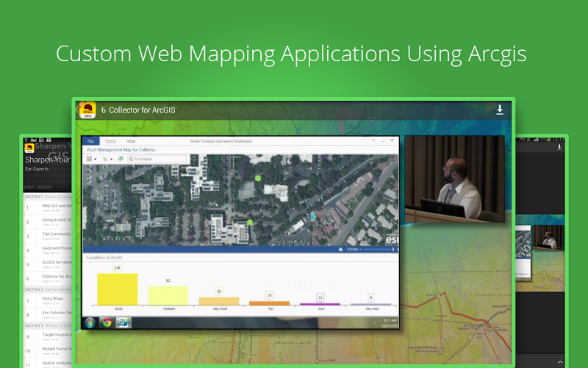588x368 pixels.
Task: Click the third taskbar icon beside Chrome
Action: click(123, 322)
